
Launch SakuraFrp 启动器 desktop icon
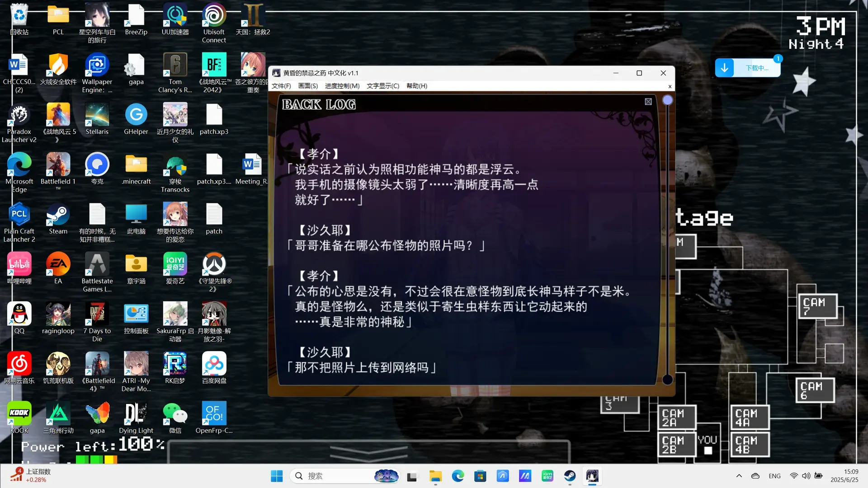pyautogui.click(x=175, y=321)
